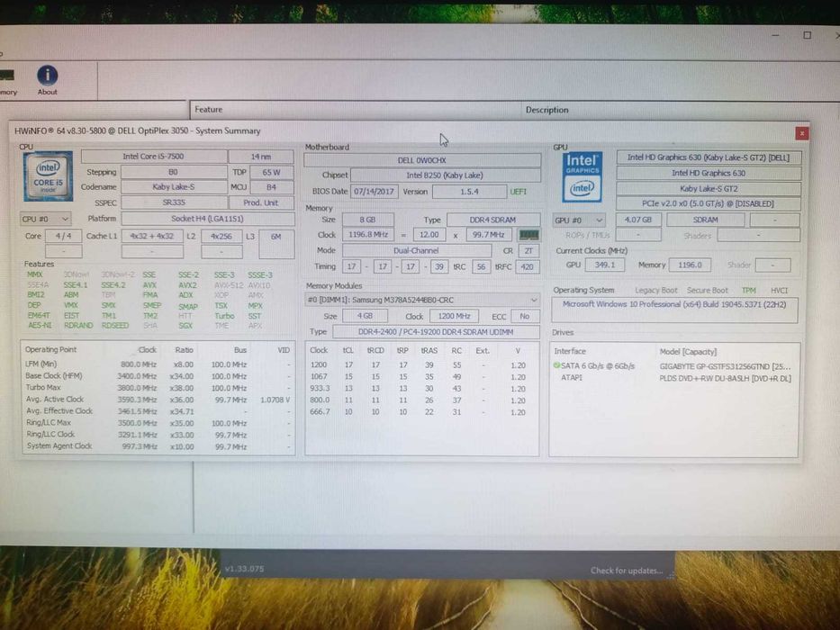Click the 14 nm process field

click(261, 157)
